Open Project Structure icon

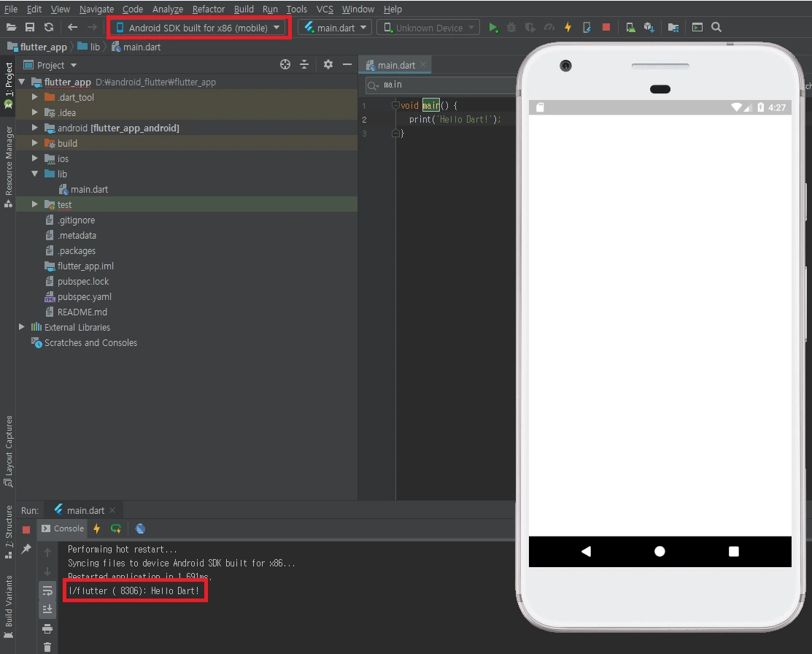[673, 28]
